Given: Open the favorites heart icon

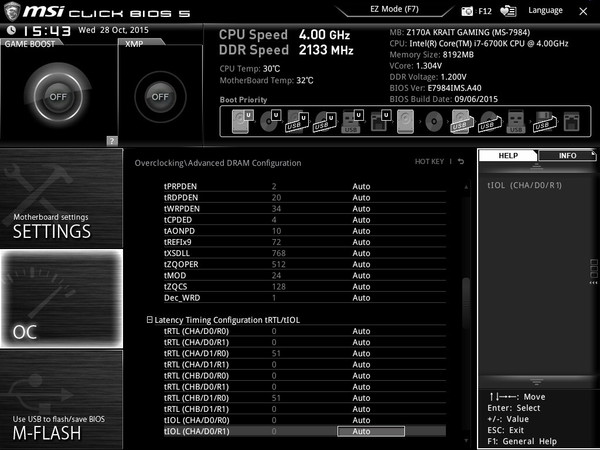Looking at the screenshot, I should click(x=508, y=11).
